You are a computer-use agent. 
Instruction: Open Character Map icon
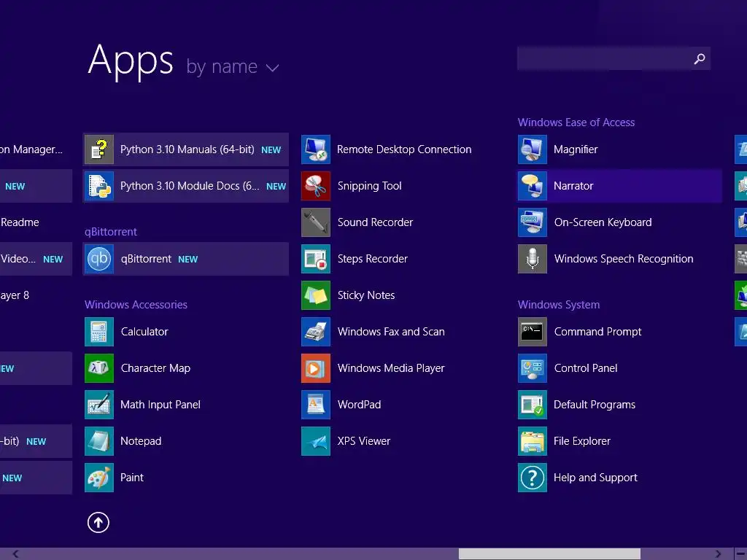[x=99, y=368]
